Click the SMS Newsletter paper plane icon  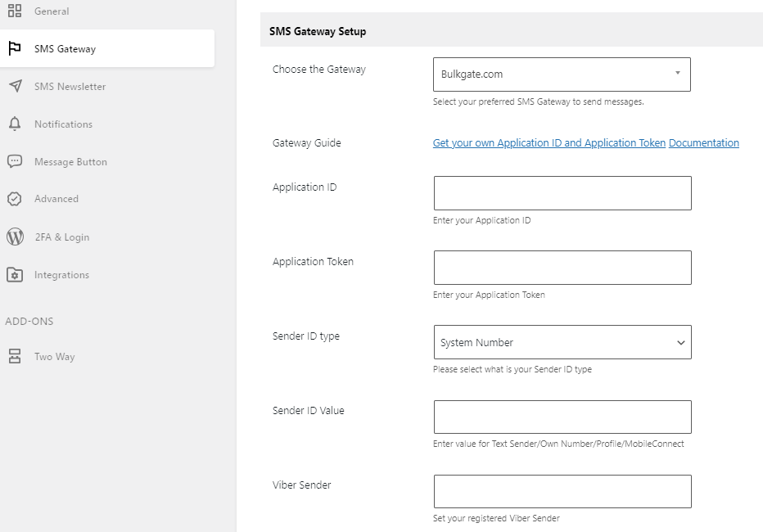click(x=15, y=86)
